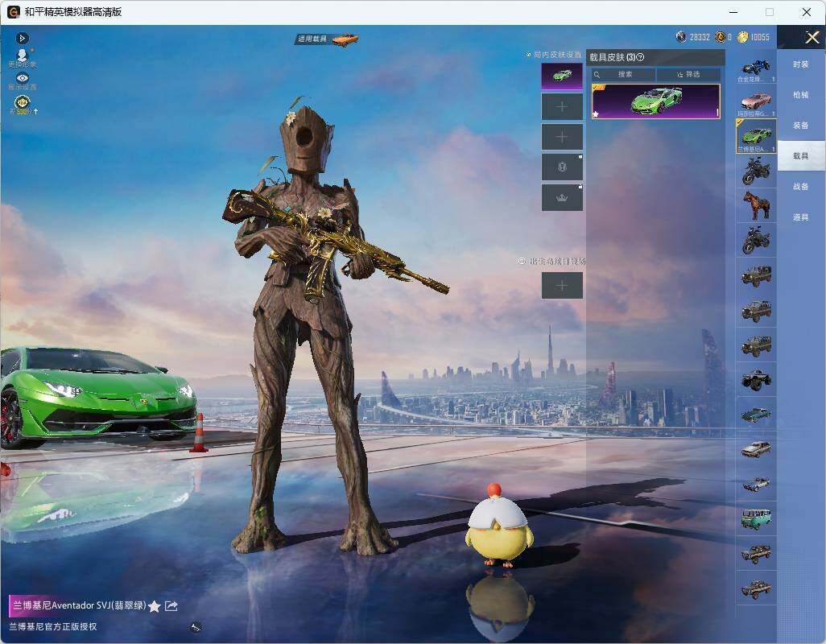
Task: Switch to the 载具 tab
Action: coord(801,156)
